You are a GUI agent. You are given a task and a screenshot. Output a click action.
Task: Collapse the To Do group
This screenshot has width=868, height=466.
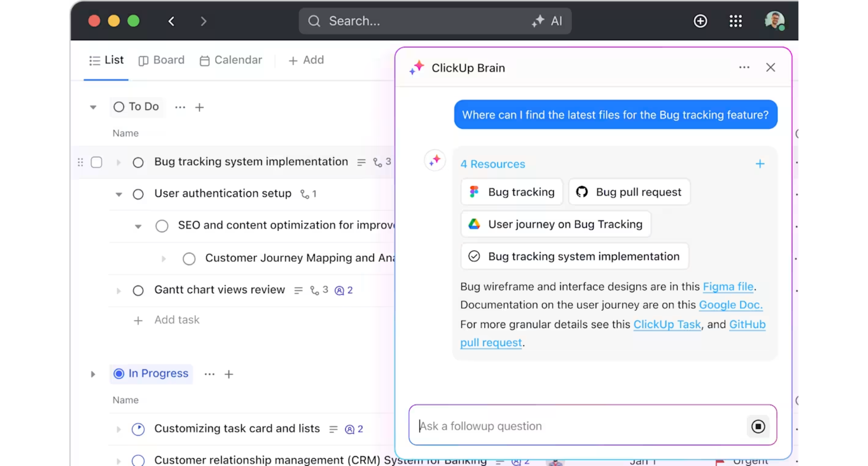93,107
